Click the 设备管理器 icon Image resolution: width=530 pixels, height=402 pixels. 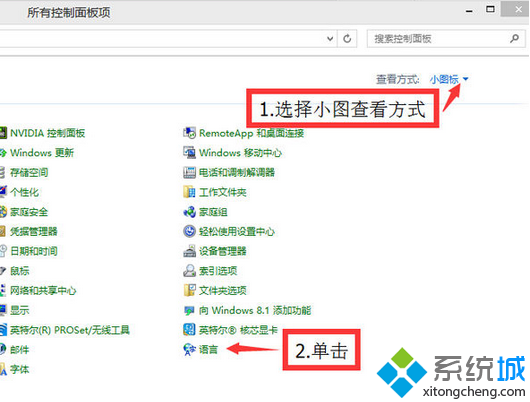click(189, 251)
